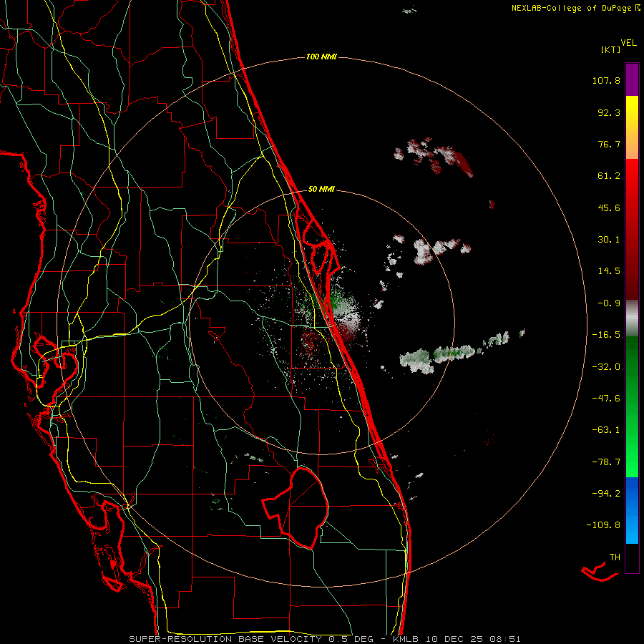Pick the blue band of the color bar
Screen dimensions: 644x644
[x=632, y=510]
